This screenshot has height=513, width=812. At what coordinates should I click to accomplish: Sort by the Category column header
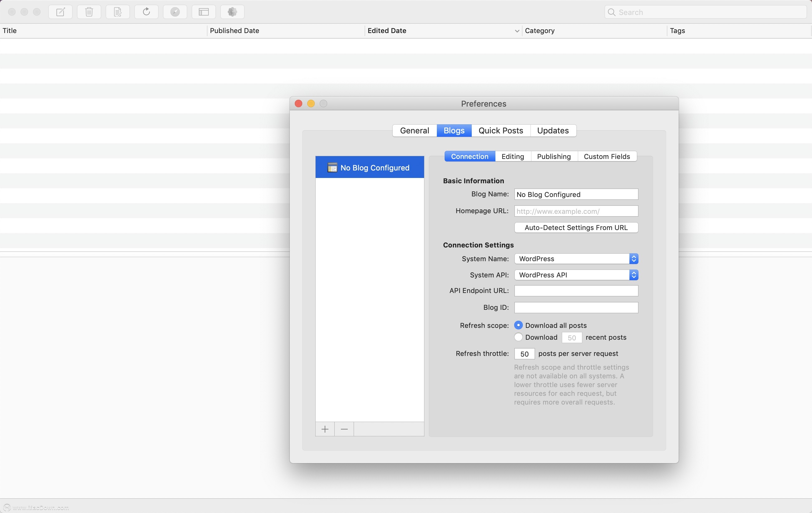click(x=595, y=31)
